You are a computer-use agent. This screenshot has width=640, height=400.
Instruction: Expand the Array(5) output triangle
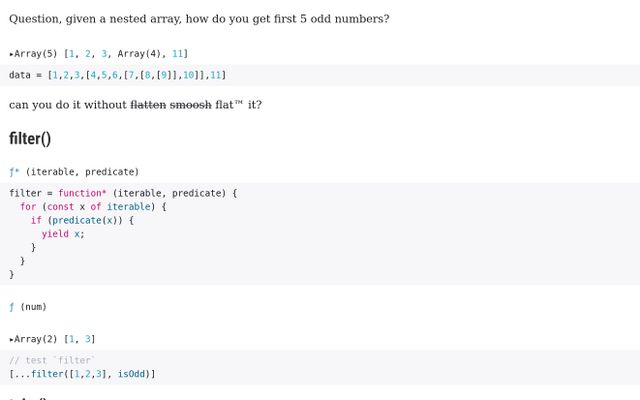coord(11,54)
